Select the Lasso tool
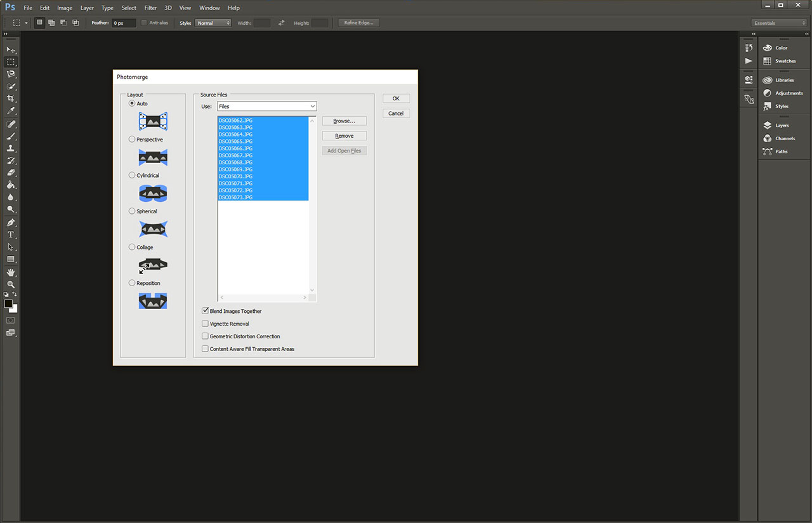Screen dimensions: 812x523 pos(11,74)
